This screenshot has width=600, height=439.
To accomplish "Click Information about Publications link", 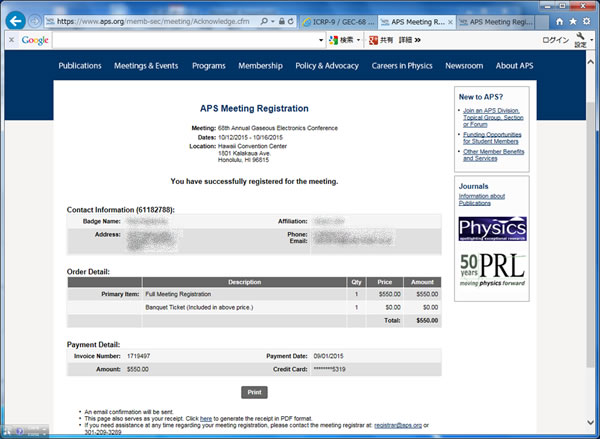I will (482, 199).
